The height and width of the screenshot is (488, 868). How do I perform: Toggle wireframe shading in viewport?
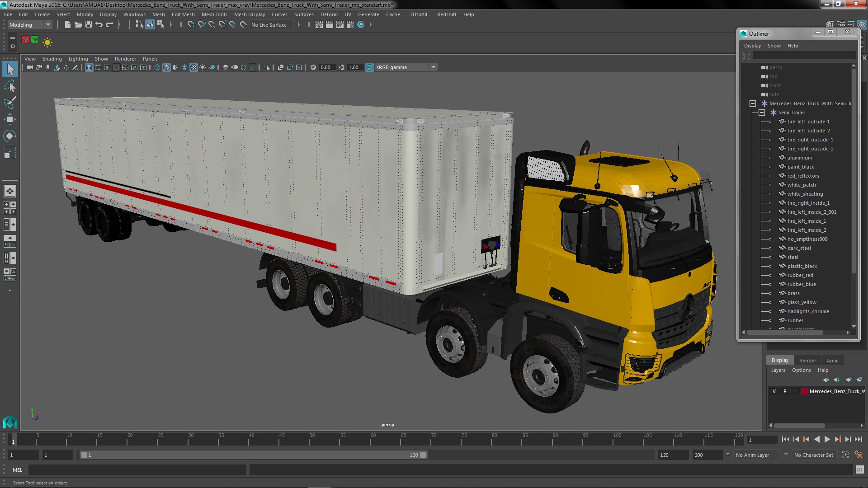[x=157, y=67]
